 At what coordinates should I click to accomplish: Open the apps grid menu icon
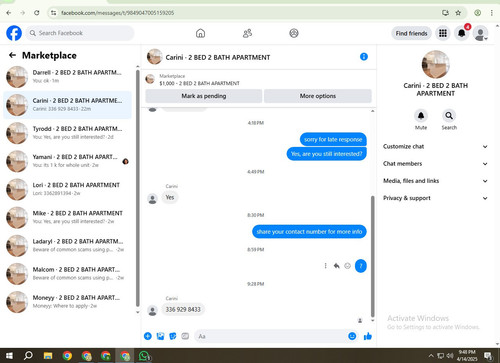[443, 33]
